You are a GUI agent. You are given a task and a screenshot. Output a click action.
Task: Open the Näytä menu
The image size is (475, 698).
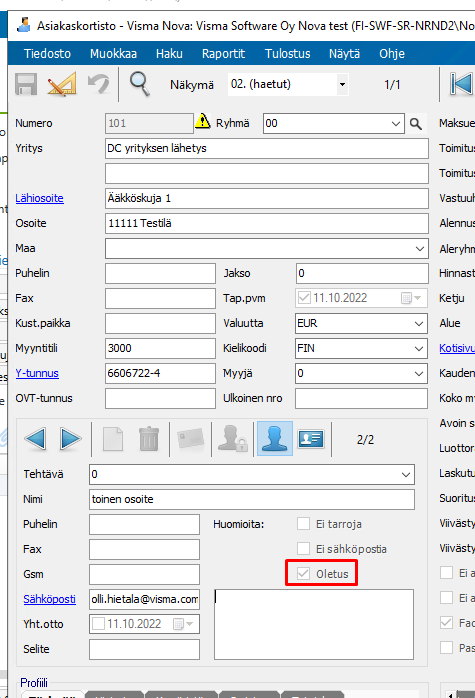tap(345, 53)
